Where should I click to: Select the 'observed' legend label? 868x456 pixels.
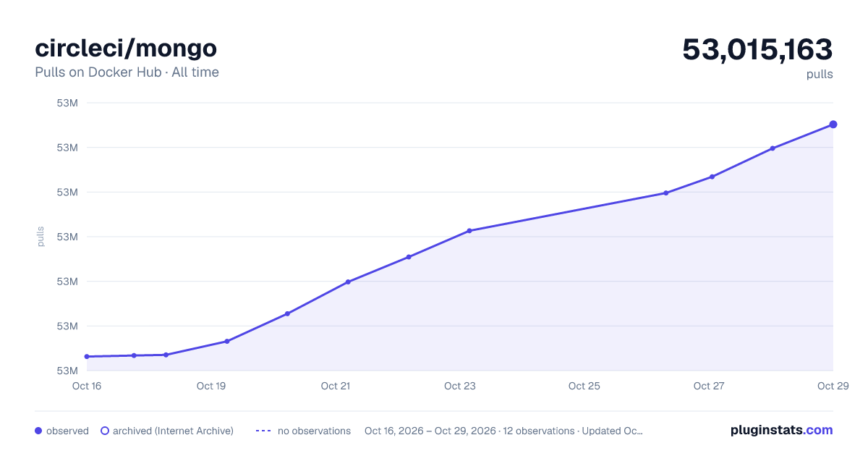[x=67, y=431]
